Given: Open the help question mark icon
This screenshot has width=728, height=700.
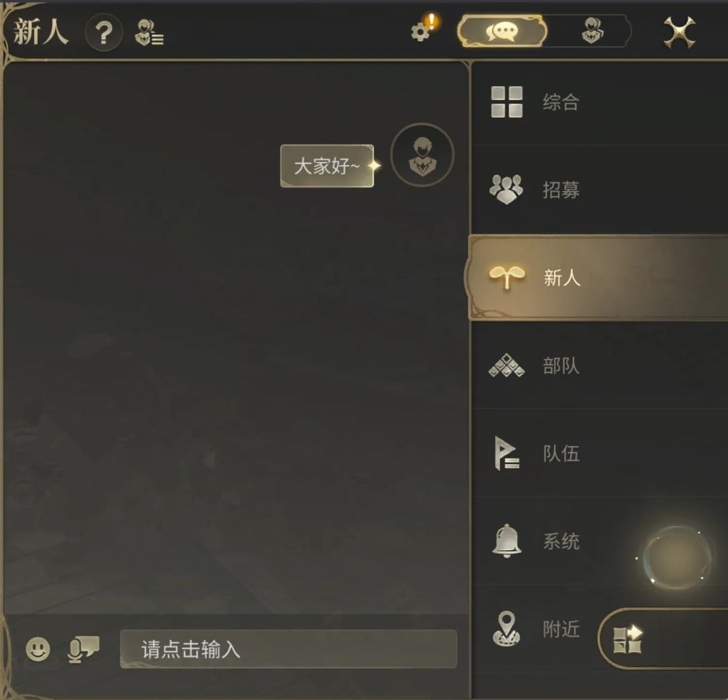Looking at the screenshot, I should (104, 32).
